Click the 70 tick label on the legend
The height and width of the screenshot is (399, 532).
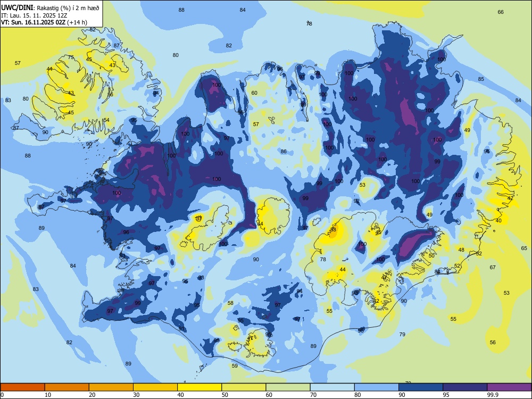[313, 395]
